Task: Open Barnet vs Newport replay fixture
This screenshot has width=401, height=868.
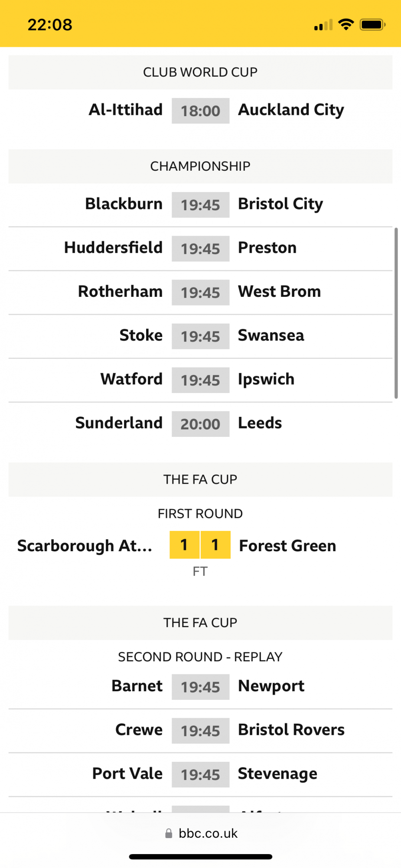Action: pyautogui.click(x=200, y=686)
